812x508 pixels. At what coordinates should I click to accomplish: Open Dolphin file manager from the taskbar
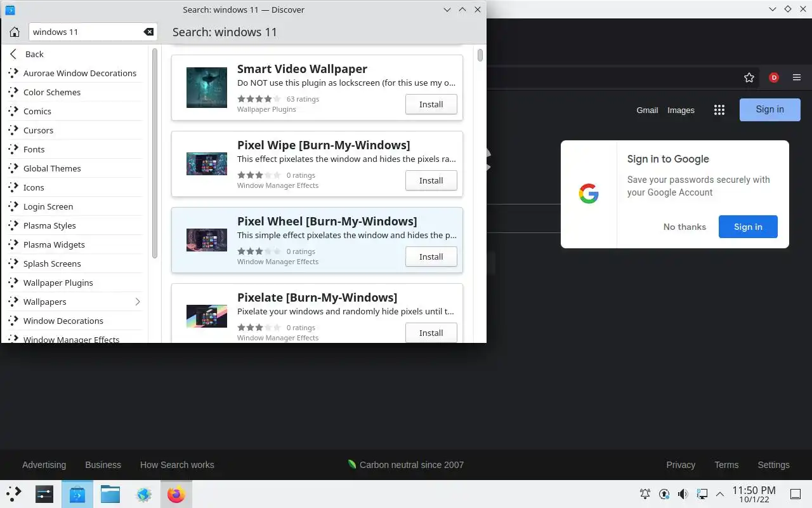(110, 494)
